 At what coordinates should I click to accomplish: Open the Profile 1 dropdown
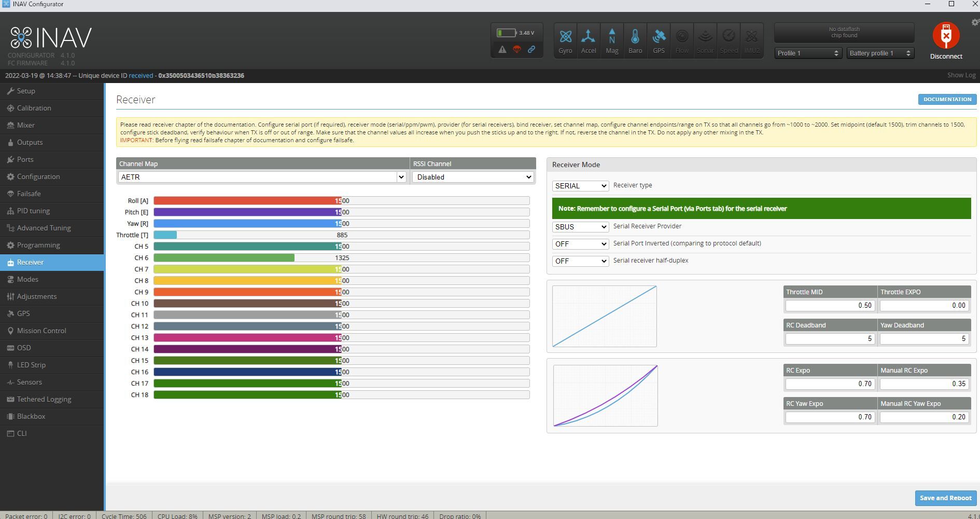point(807,53)
